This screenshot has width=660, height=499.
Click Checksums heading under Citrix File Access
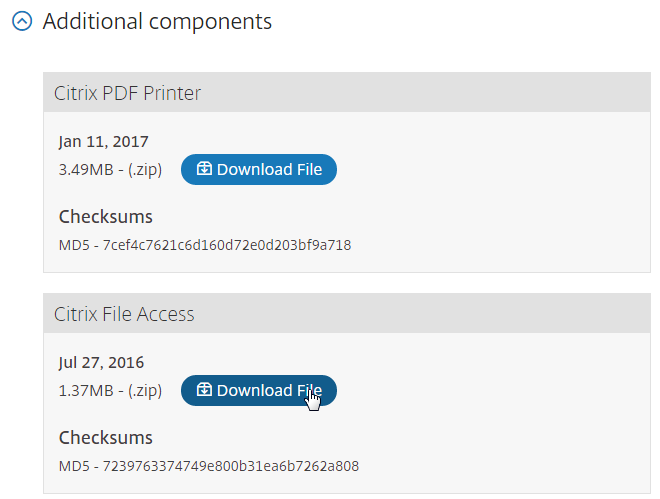click(105, 438)
